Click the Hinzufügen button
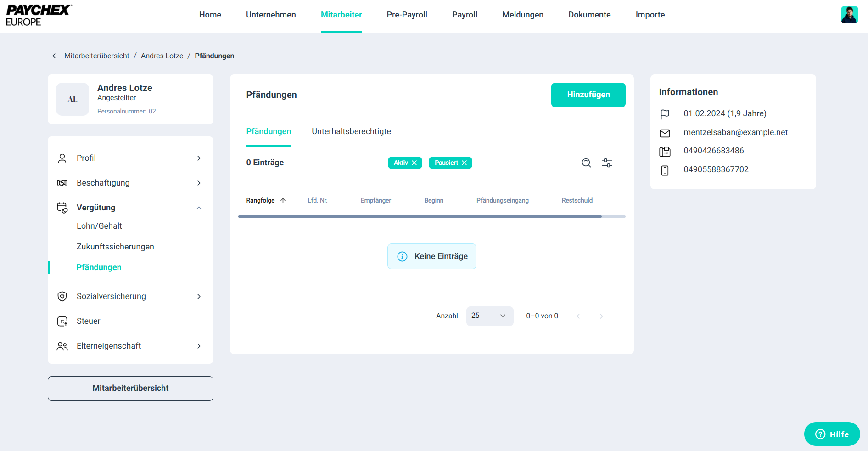This screenshot has width=868, height=451. click(588, 95)
